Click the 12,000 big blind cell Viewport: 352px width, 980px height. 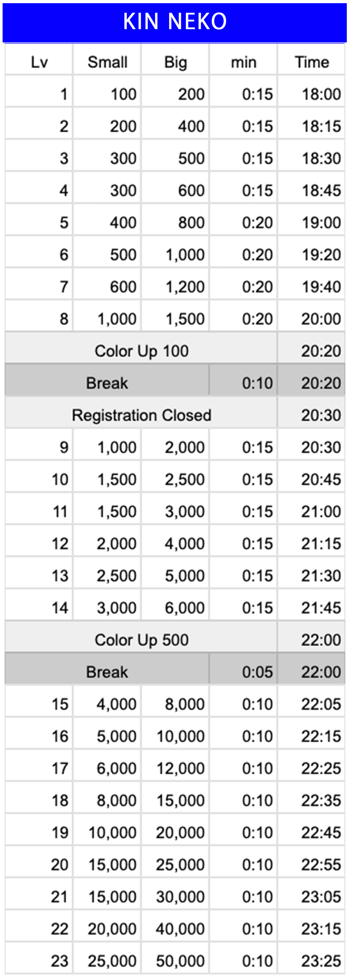click(x=181, y=768)
